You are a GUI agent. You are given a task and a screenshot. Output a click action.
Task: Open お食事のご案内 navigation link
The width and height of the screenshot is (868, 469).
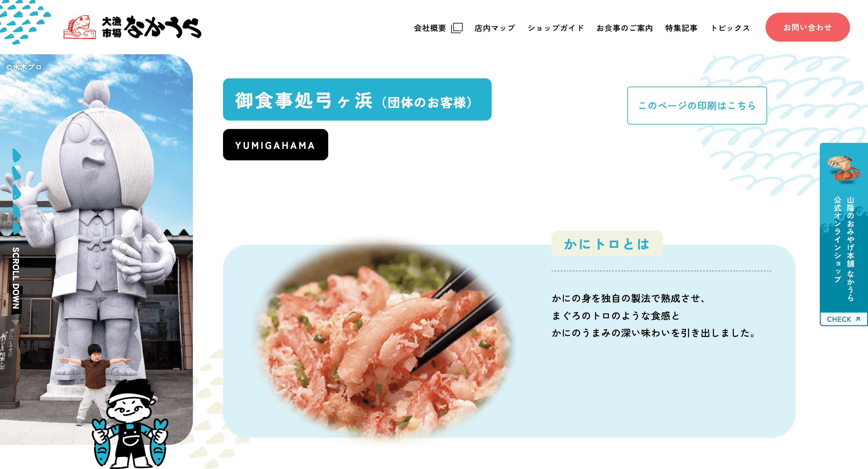pyautogui.click(x=624, y=28)
